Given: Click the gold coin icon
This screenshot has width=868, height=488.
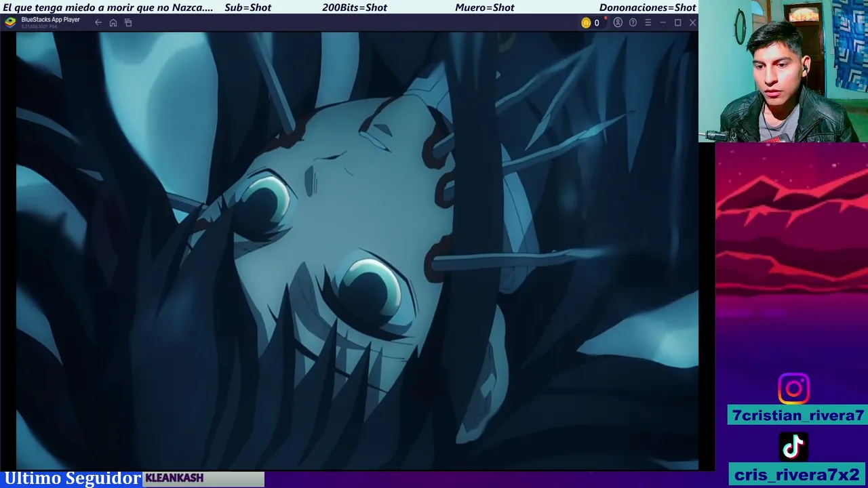Looking at the screenshot, I should tap(586, 22).
